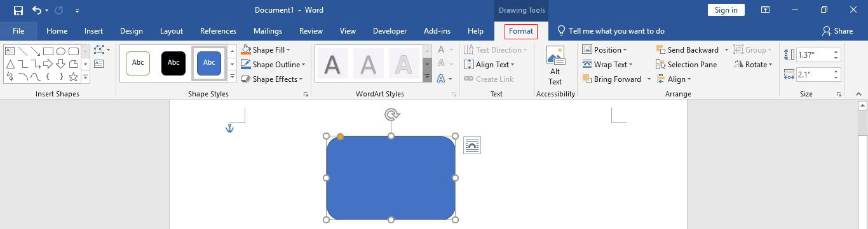This screenshot has width=868, height=229.
Task: Click the Layout Options icon beside shape
Action: [x=472, y=145]
